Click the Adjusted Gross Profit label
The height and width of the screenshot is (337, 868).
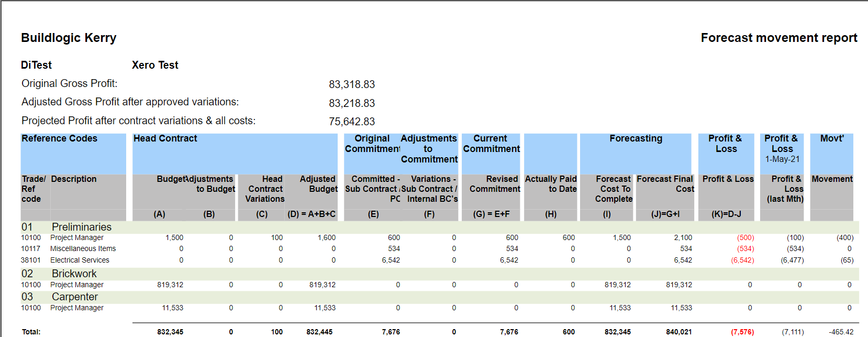click(x=130, y=102)
